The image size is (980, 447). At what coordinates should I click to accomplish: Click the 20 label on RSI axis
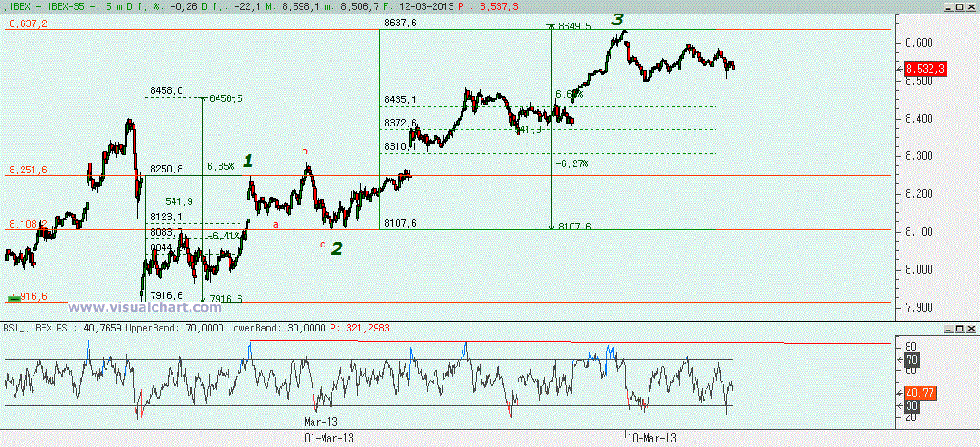click(x=911, y=417)
